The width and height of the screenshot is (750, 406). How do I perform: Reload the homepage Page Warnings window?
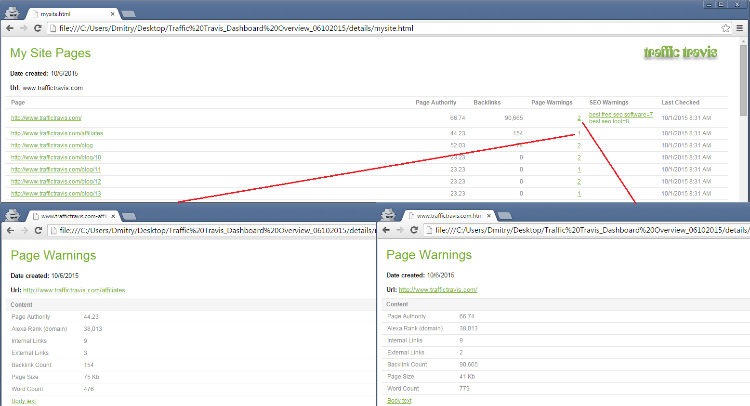(414, 230)
